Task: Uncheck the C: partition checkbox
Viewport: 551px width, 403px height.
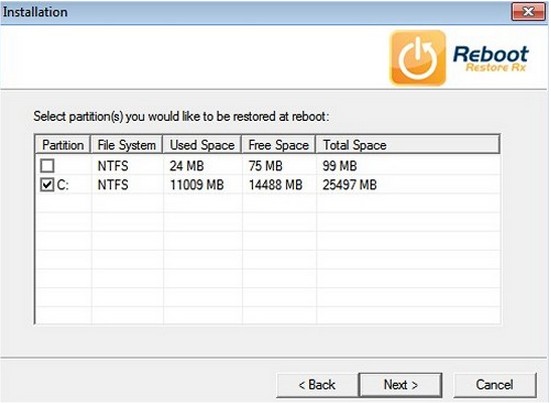Action: 47,184
